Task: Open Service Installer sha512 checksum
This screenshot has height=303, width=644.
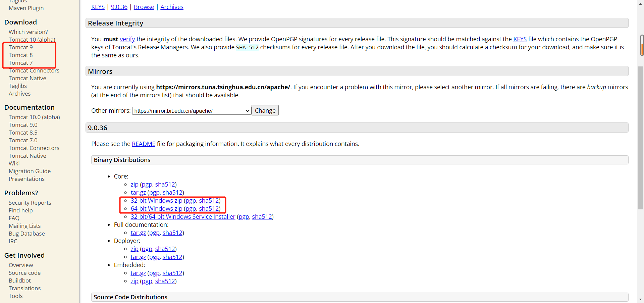Action: [262, 217]
